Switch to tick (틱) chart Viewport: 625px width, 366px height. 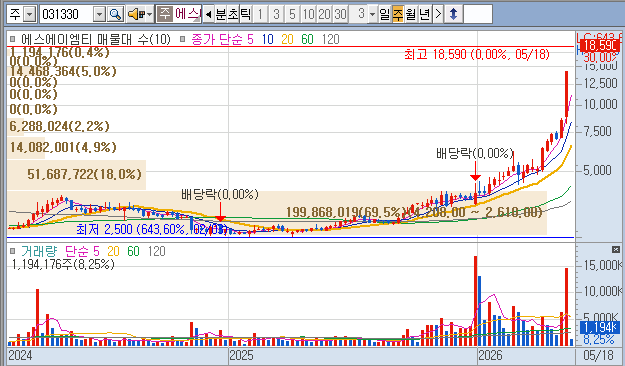coord(245,14)
